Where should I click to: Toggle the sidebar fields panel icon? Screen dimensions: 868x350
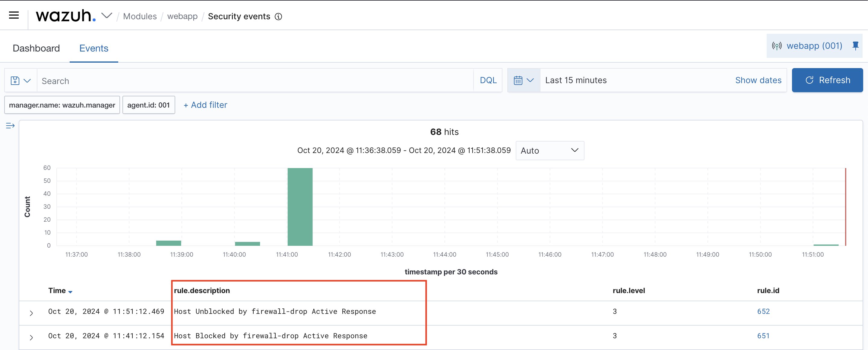[x=10, y=126]
